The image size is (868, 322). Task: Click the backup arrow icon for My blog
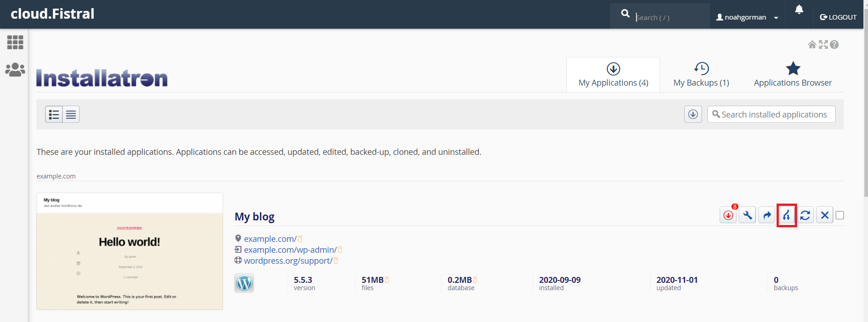pyautogui.click(x=767, y=215)
